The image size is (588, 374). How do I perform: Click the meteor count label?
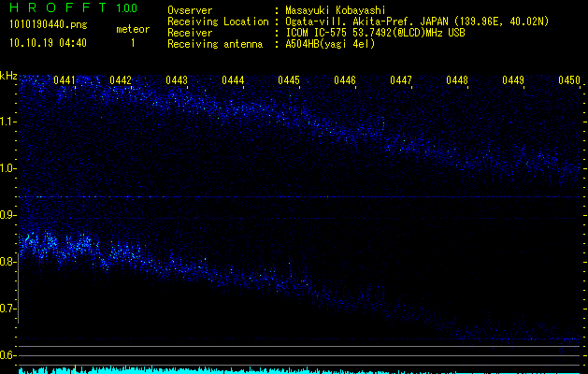132,29
